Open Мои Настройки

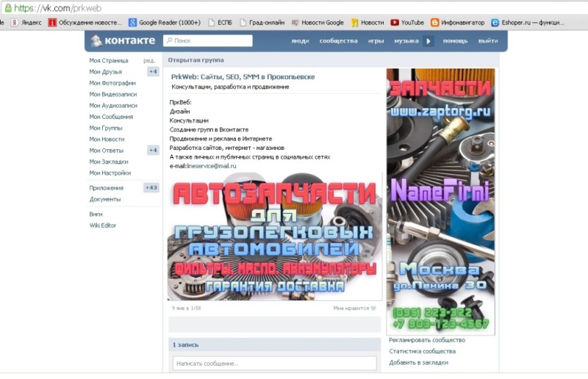click(x=110, y=173)
